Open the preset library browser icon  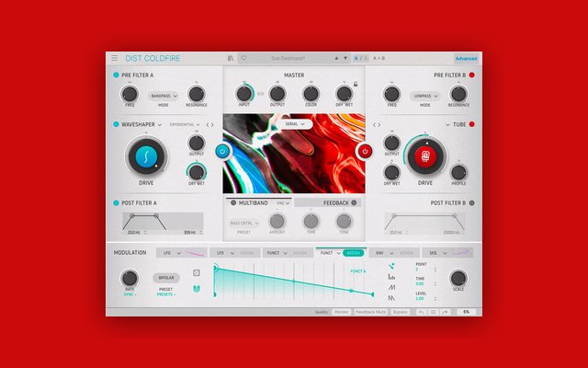click(x=231, y=58)
